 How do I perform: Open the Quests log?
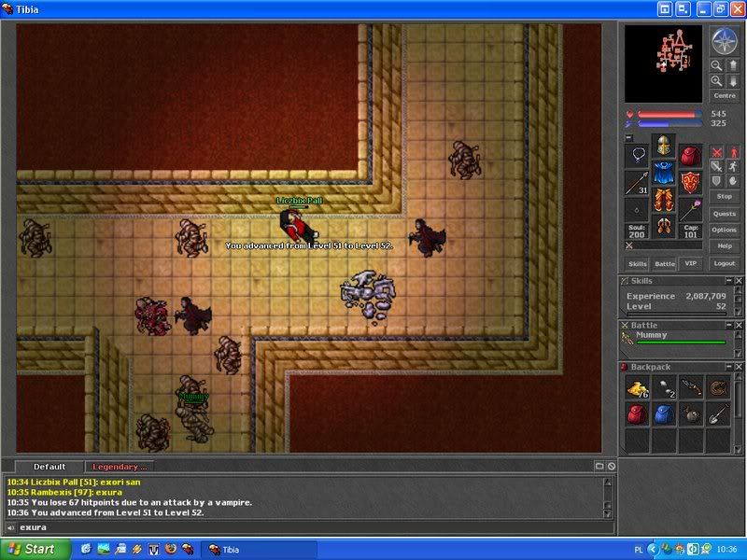tap(725, 214)
